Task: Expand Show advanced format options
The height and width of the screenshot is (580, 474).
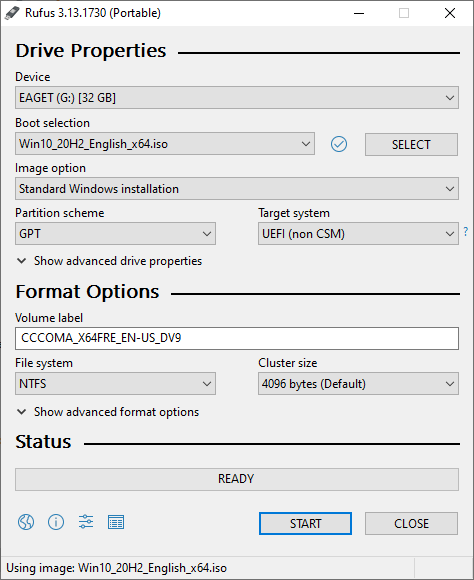Action: coord(108,412)
